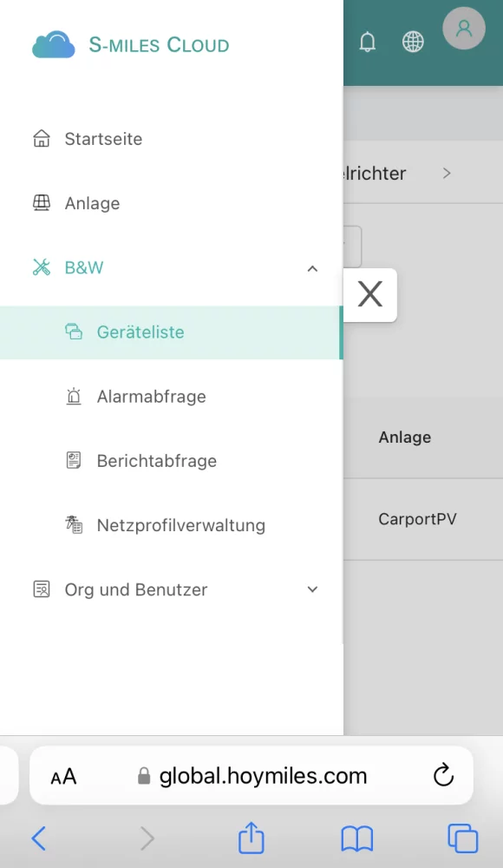Viewport: 503px width, 868px height.
Task: Click the S-Miles Cloud logo
Action: (131, 44)
